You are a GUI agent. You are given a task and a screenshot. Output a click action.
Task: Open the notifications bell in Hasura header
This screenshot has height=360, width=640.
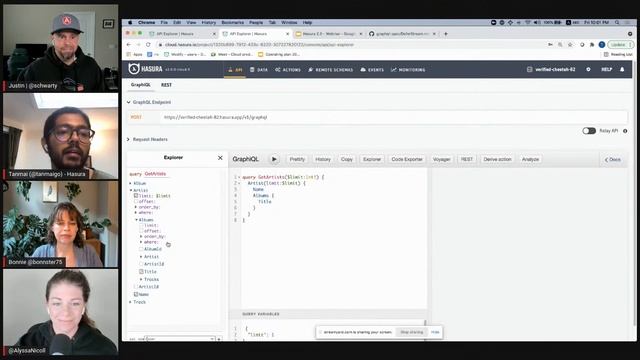[622, 69]
